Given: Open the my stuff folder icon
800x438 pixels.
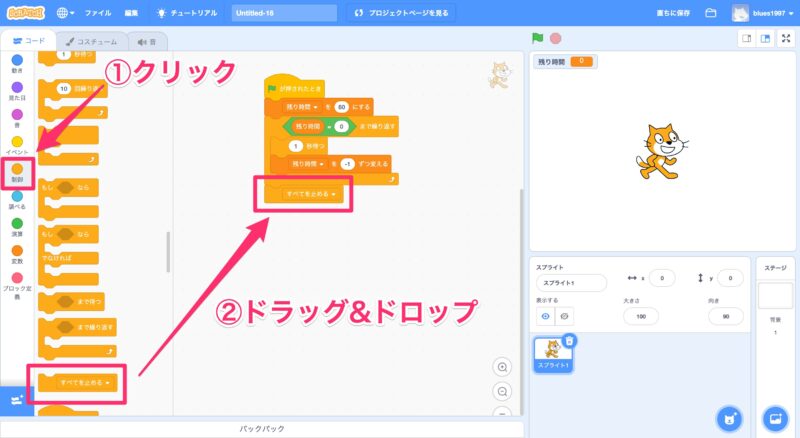Looking at the screenshot, I should click(711, 13).
